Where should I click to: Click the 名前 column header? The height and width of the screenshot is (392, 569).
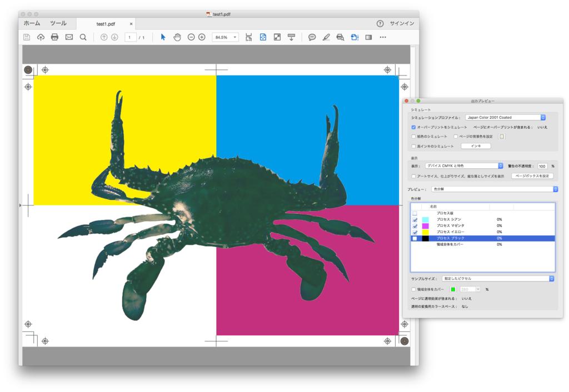click(x=458, y=207)
